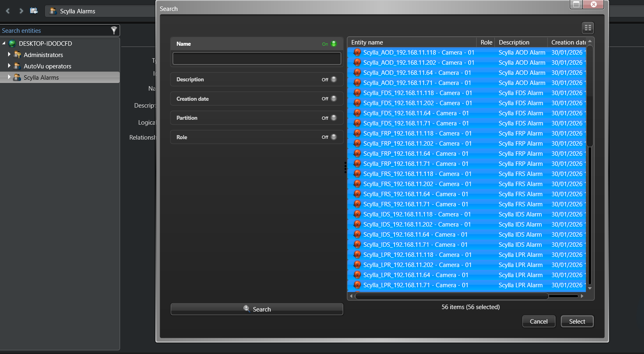644x354 pixels.
Task: Expand the AutoVu operators tree node
Action: [9, 66]
